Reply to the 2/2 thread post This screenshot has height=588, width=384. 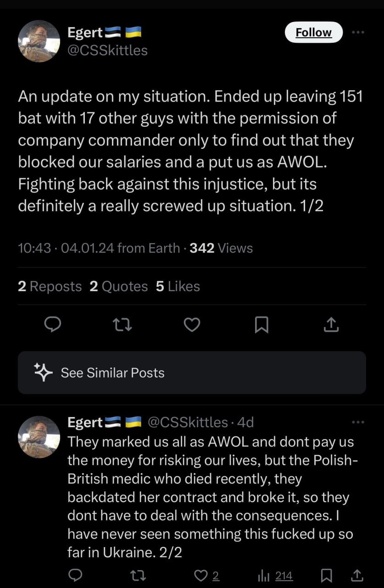75,575
